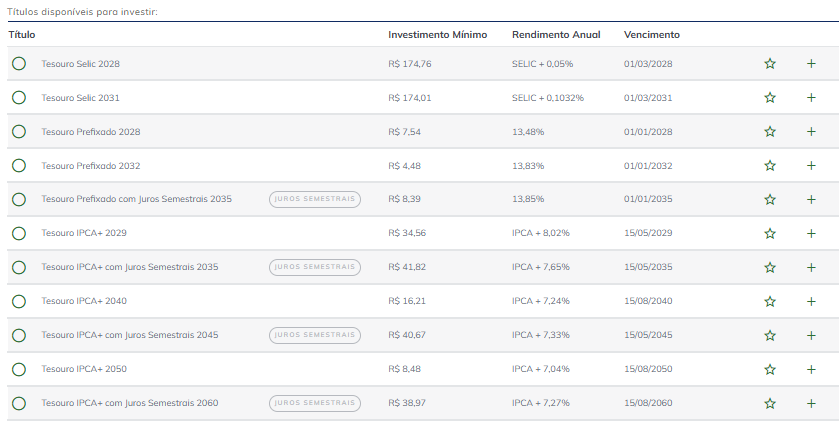Favorite Tesouro Selic 2028 with star icon
Screen dimensions: 839x425
[x=770, y=64]
